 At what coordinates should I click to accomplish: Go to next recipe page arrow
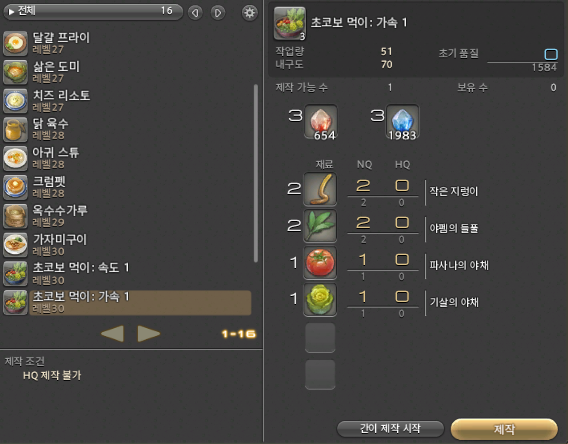(149, 334)
